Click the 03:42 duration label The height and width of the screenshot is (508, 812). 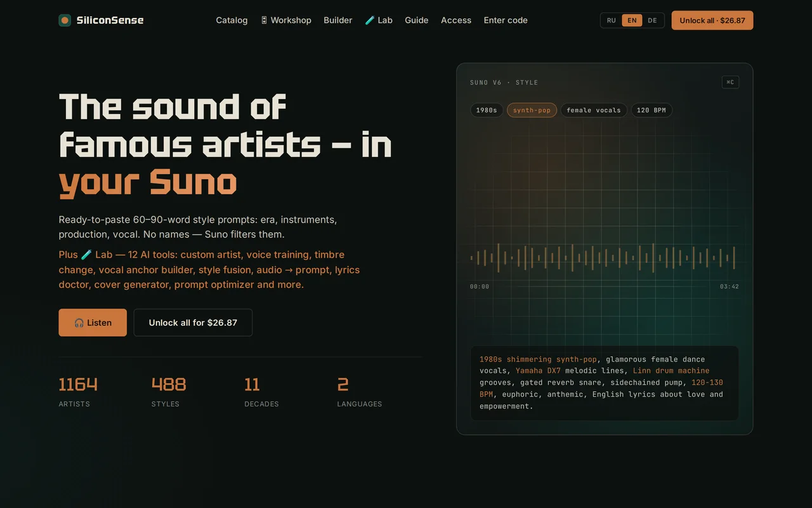729,286
